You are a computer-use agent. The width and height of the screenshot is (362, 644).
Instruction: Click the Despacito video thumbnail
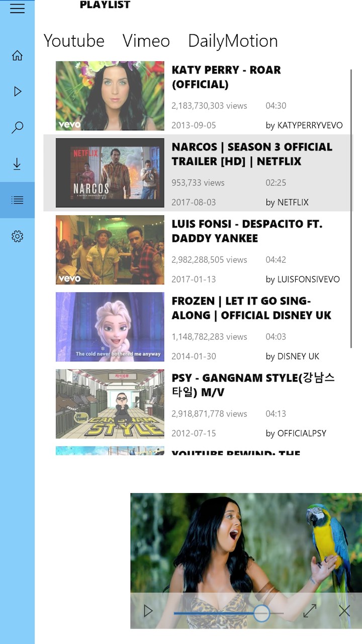click(110, 250)
